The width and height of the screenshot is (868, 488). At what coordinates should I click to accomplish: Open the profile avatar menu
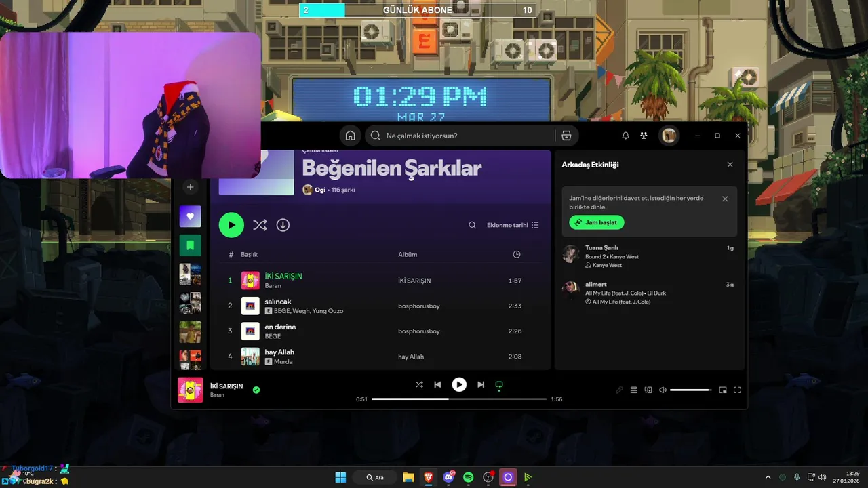pos(669,136)
